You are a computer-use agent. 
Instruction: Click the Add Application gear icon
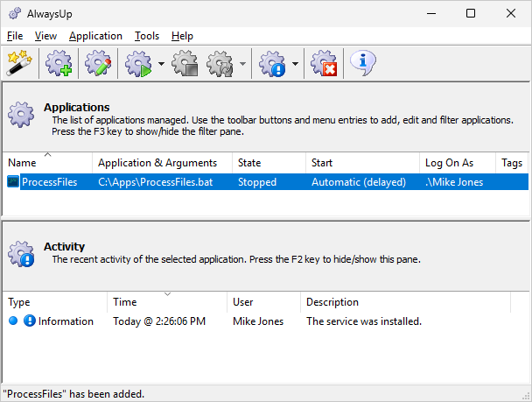(x=59, y=63)
